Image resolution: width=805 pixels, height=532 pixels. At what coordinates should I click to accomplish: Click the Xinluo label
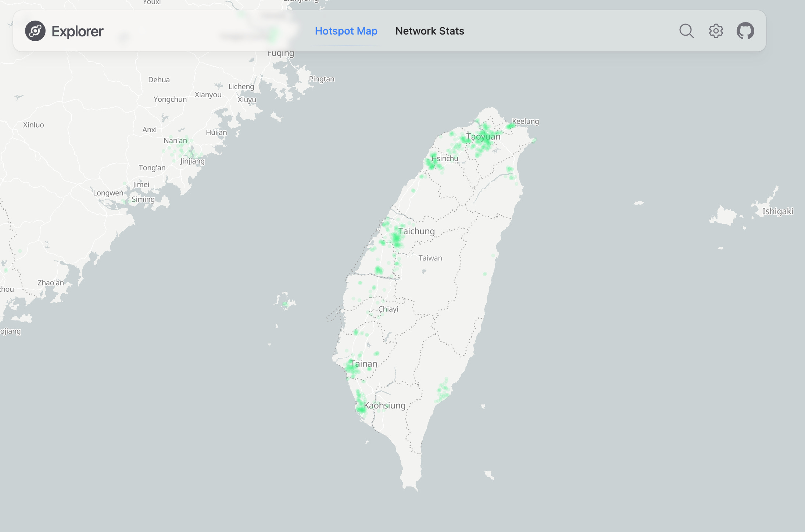pyautogui.click(x=33, y=125)
